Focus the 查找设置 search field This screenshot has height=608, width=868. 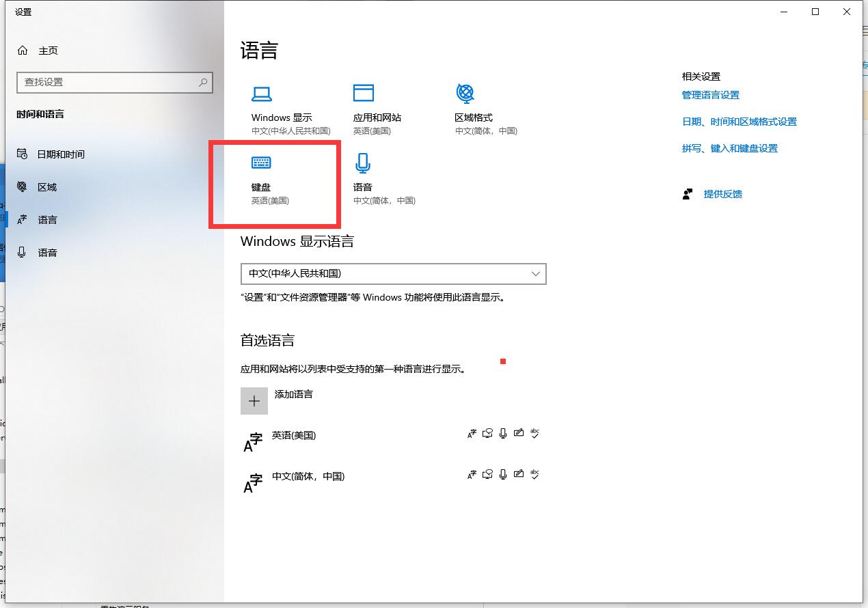click(x=115, y=82)
